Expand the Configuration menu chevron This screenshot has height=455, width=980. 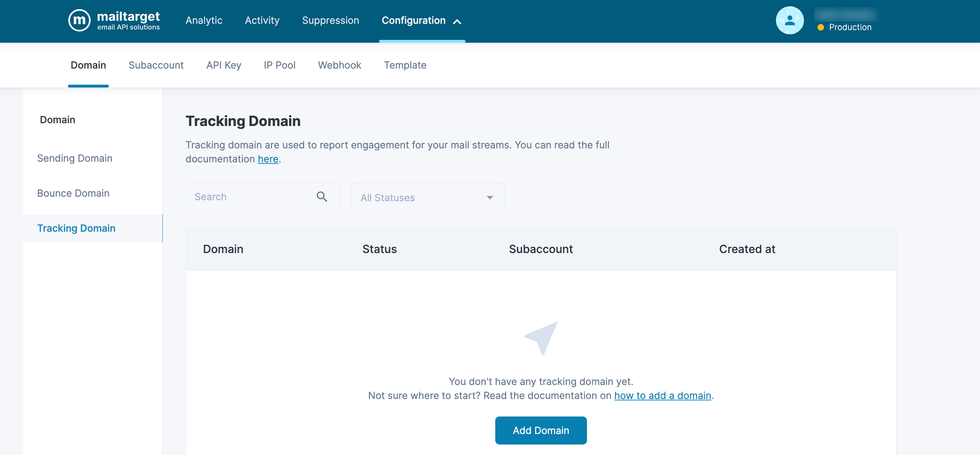(457, 22)
